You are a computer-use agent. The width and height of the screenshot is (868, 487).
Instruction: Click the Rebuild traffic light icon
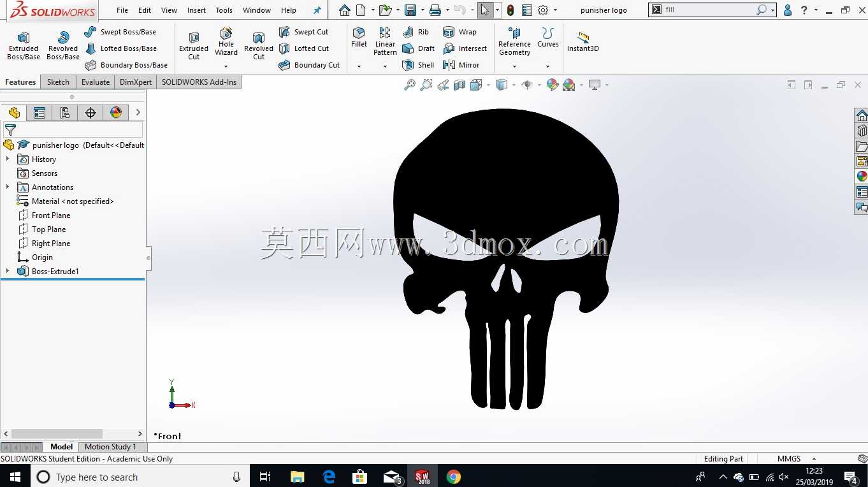click(510, 10)
